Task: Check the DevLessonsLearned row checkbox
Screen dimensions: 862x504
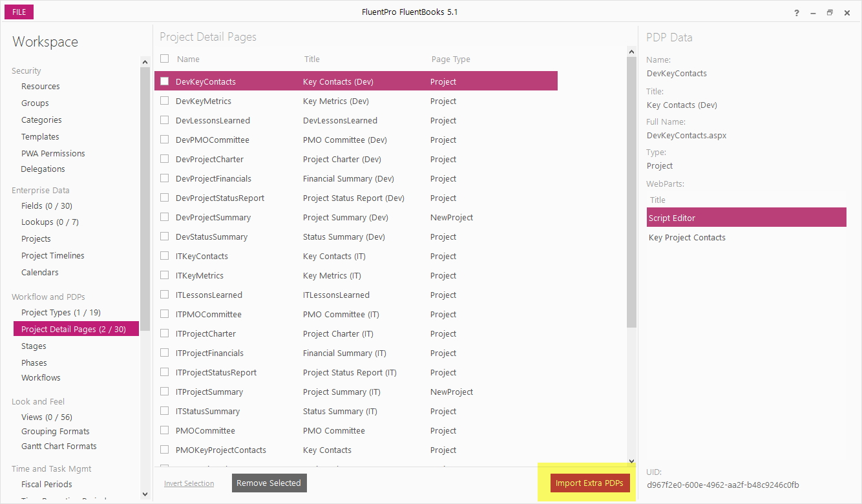Action: [164, 120]
